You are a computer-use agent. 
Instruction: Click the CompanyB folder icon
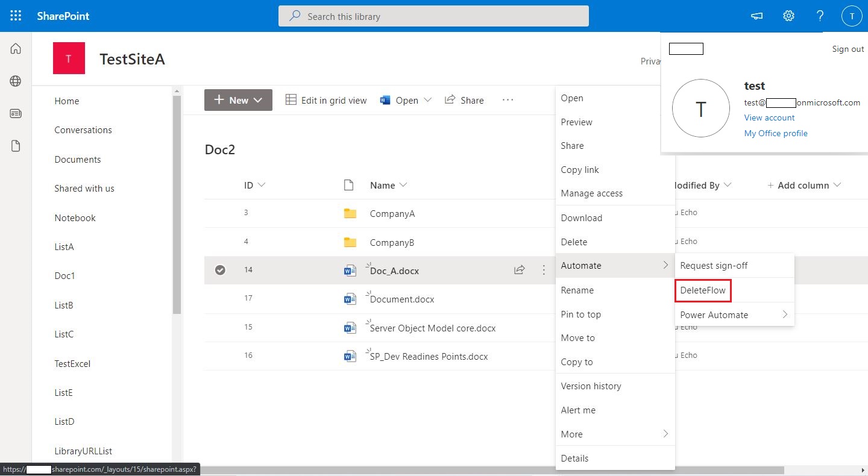pyautogui.click(x=350, y=242)
